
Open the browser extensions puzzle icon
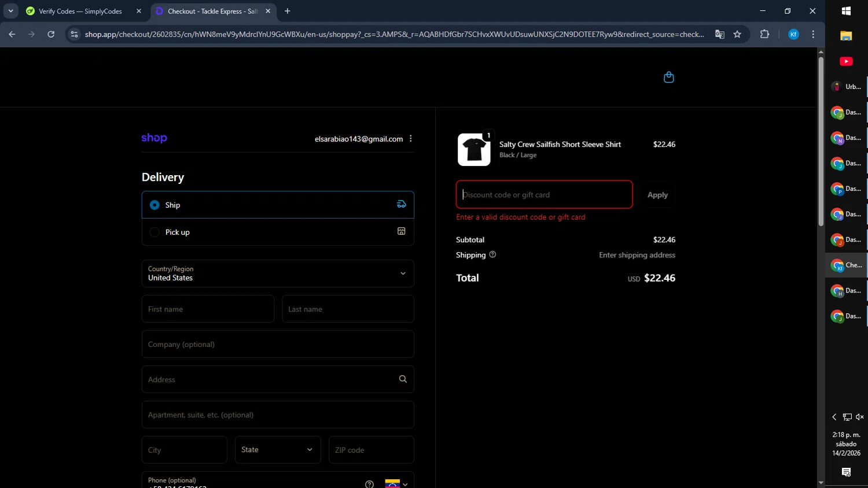[x=764, y=34]
